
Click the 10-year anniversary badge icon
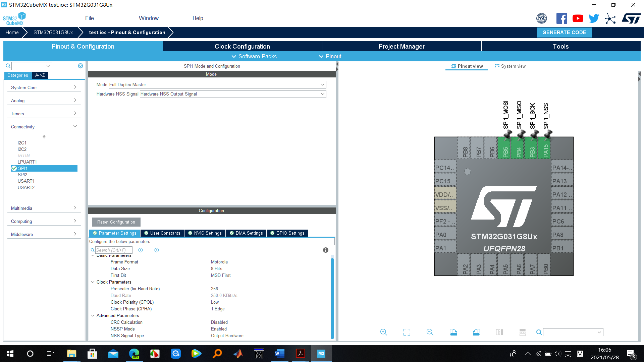coord(542,18)
